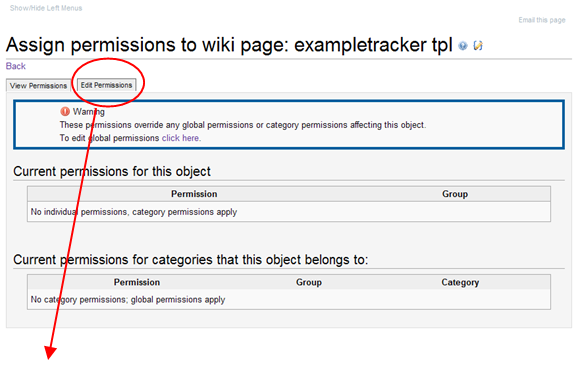The width and height of the screenshot is (579, 370).
Task: Click Permission header in object permissions table
Action: tap(194, 194)
